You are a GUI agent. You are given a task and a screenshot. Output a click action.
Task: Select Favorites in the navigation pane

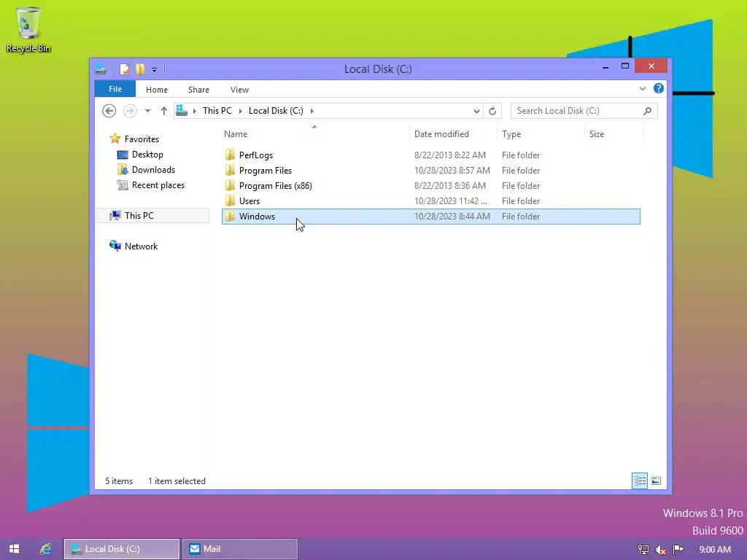point(142,139)
